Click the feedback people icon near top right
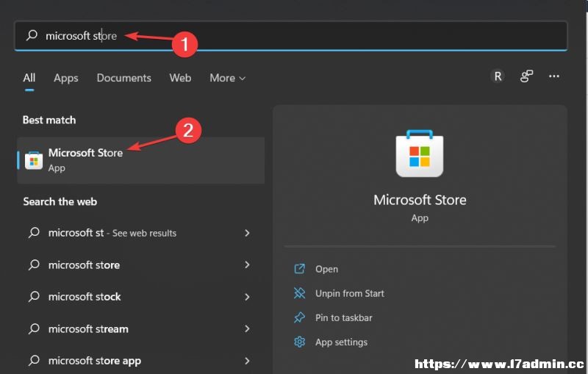Viewport: 588px width, 374px height. pos(526,76)
